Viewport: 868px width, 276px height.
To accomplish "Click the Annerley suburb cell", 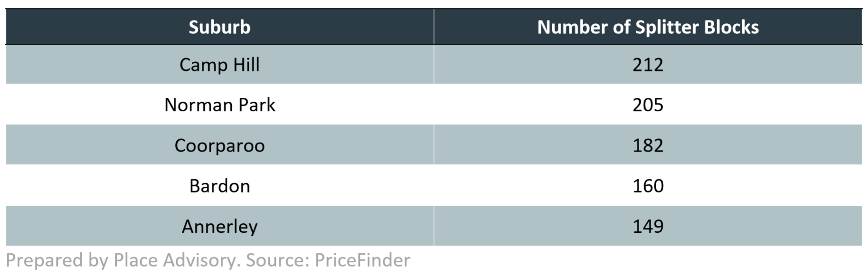I will coord(219,226).
